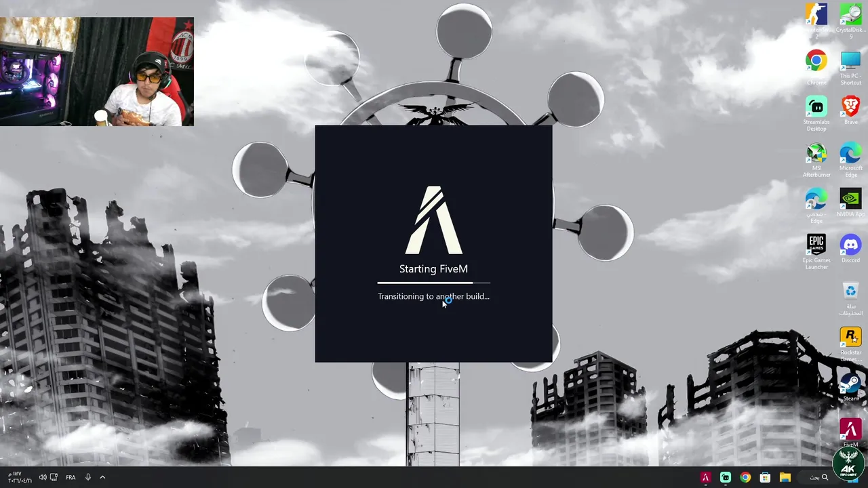Image resolution: width=868 pixels, height=488 pixels.
Task: Click 'Transitioning to another build...' status text
Action: [x=433, y=296]
